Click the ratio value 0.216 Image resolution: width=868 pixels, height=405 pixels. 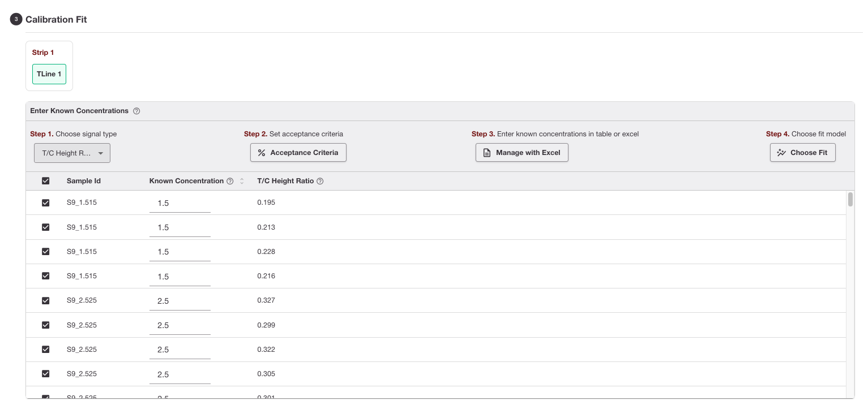tap(266, 276)
